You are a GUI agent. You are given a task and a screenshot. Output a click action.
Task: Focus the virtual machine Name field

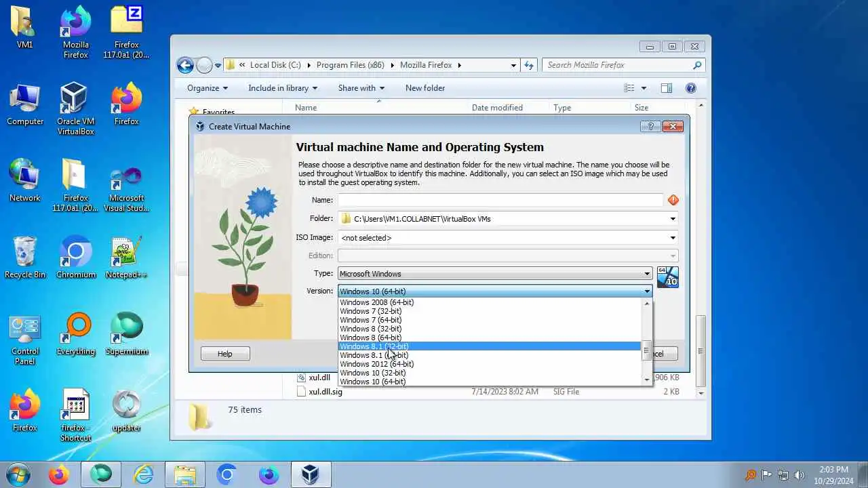coord(500,200)
